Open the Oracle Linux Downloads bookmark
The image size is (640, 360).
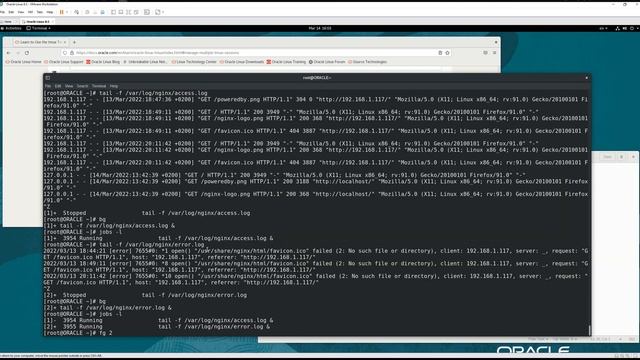242,62
